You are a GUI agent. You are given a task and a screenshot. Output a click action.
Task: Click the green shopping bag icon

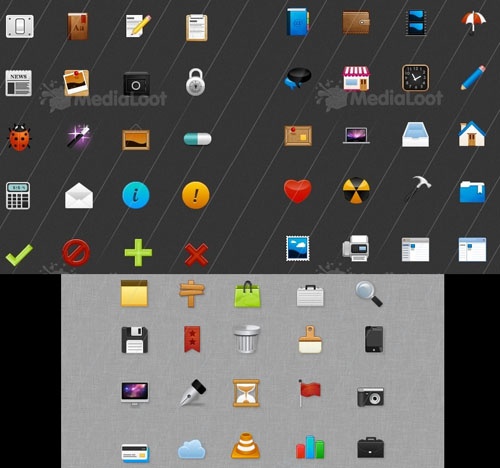pyautogui.click(x=247, y=294)
